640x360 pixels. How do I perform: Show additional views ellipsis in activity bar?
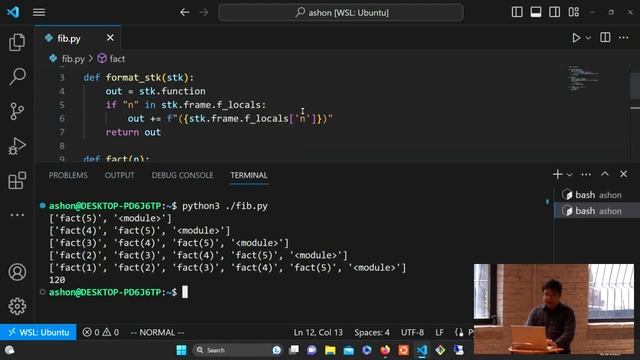point(17,215)
